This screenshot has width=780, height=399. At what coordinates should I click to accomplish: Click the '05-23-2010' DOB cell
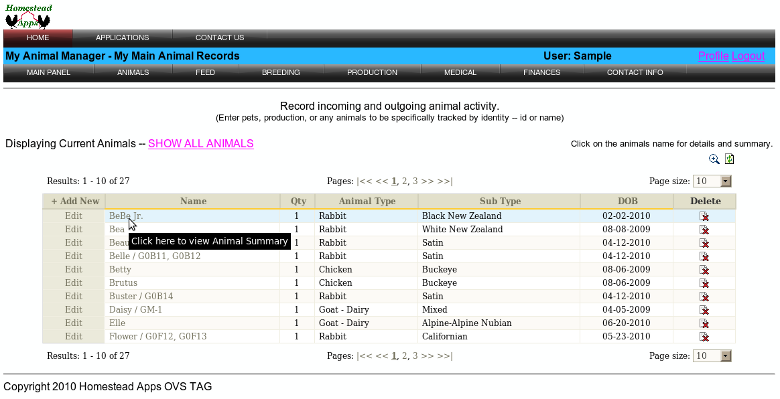pyautogui.click(x=626, y=337)
